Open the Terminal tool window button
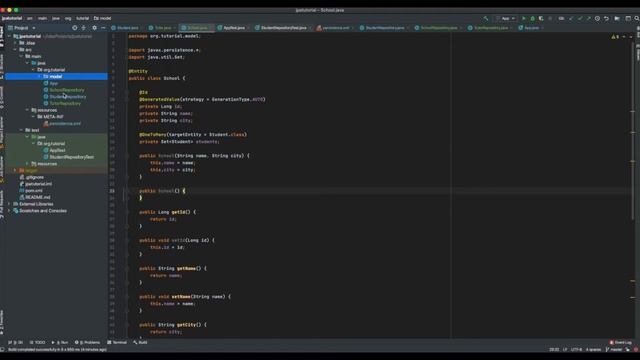Screen dimensions: 640x360 coord(117,342)
